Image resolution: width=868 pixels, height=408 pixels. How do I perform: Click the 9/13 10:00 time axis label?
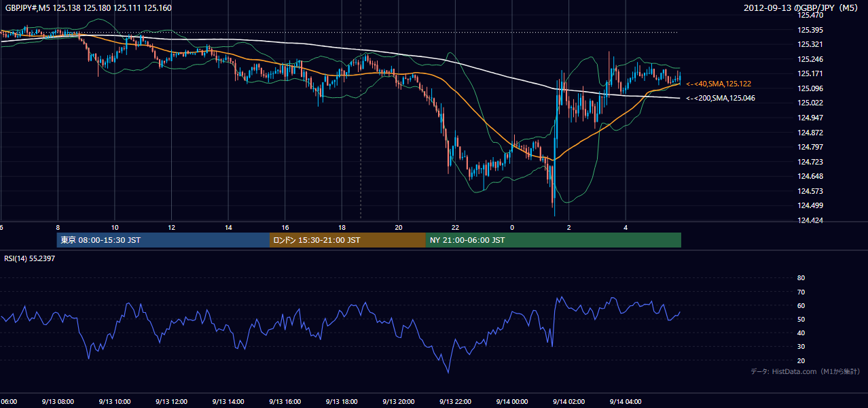tap(114, 402)
